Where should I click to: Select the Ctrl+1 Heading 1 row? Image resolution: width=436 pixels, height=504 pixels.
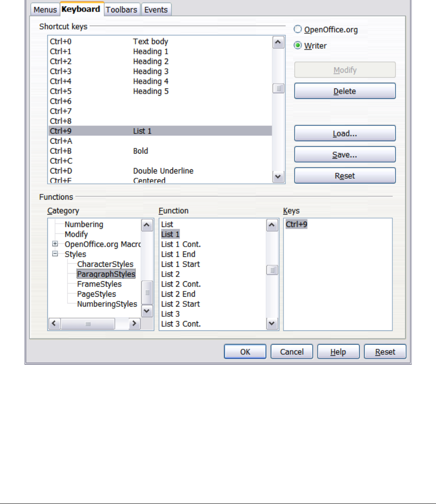160,51
